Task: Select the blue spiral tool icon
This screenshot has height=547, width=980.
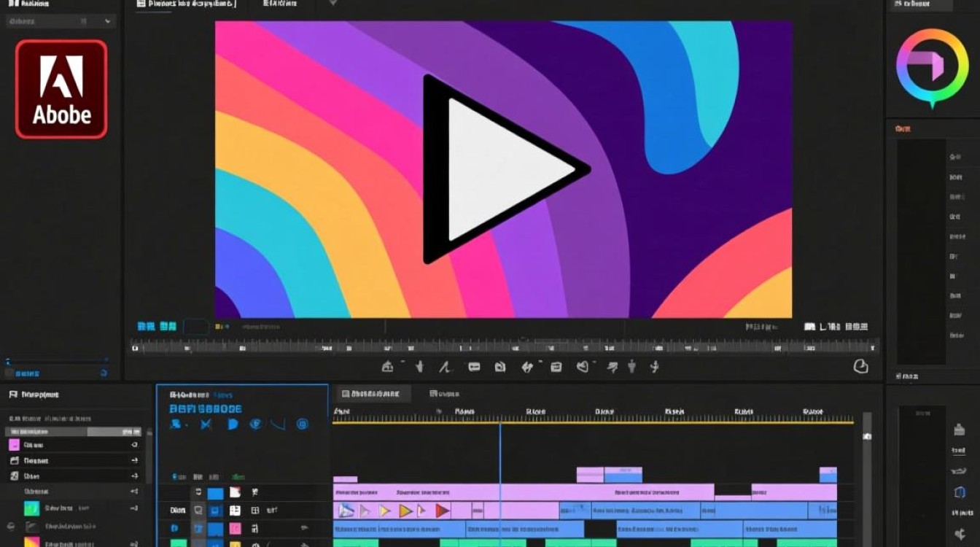Action: coord(255,424)
